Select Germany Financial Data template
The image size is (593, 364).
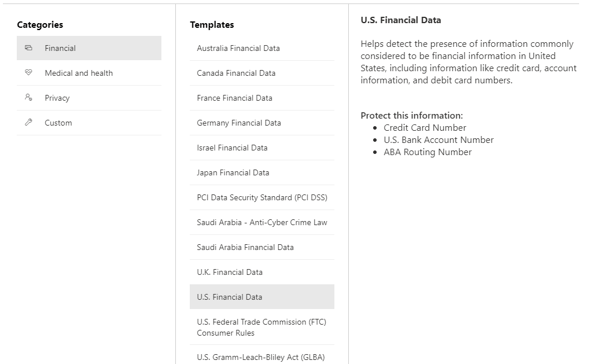pyautogui.click(x=262, y=123)
